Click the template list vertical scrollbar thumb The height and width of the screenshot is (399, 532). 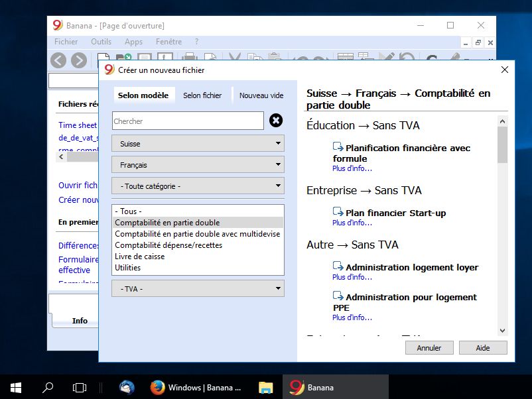coord(503,144)
